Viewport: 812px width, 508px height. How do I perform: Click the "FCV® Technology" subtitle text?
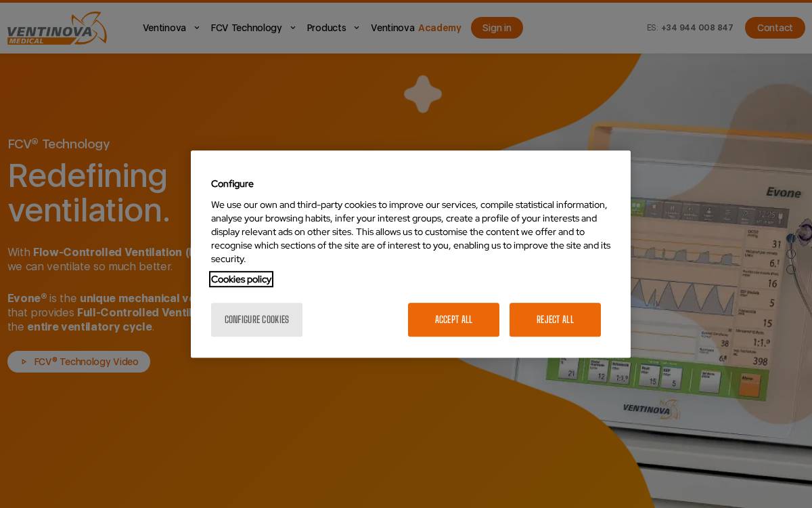tap(58, 144)
